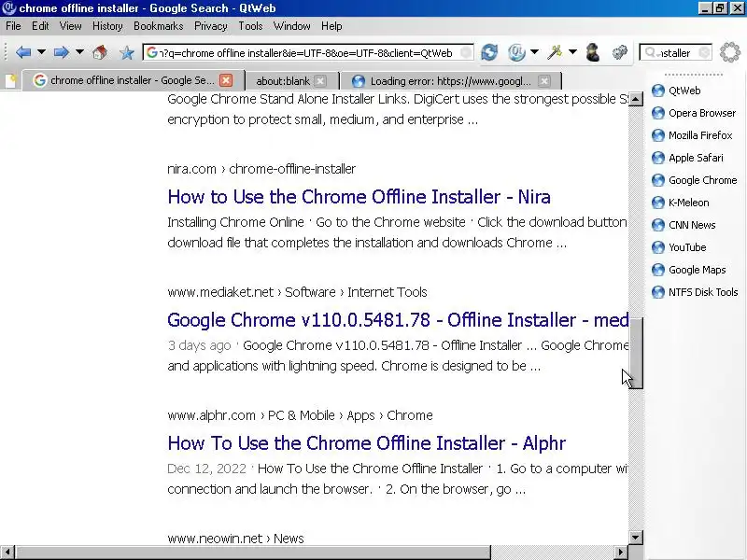Click the horizontal scrollbar left arrow
This screenshot has height=560, width=747.
pos(7,553)
